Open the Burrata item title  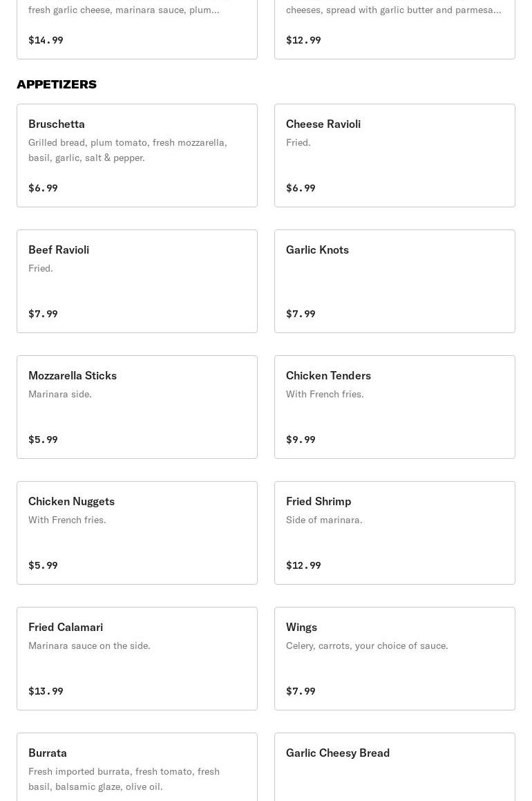pyautogui.click(x=48, y=753)
